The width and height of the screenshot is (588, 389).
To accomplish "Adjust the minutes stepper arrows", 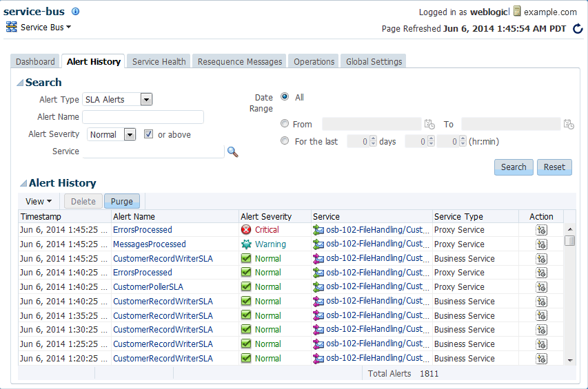I will (463, 141).
